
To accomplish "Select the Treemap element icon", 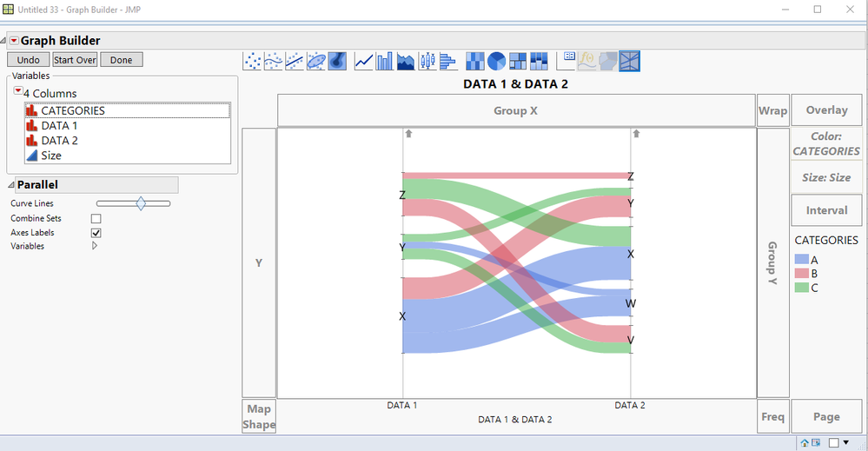I will tap(518, 61).
